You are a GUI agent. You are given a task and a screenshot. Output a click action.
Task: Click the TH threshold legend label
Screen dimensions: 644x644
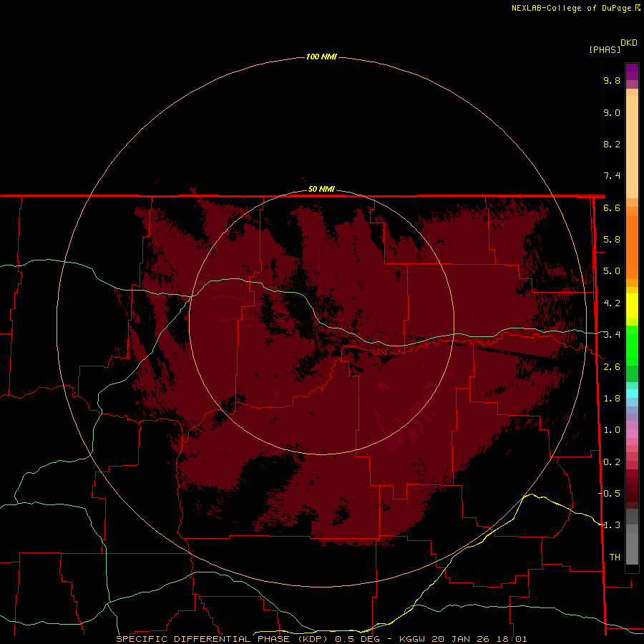(x=615, y=557)
